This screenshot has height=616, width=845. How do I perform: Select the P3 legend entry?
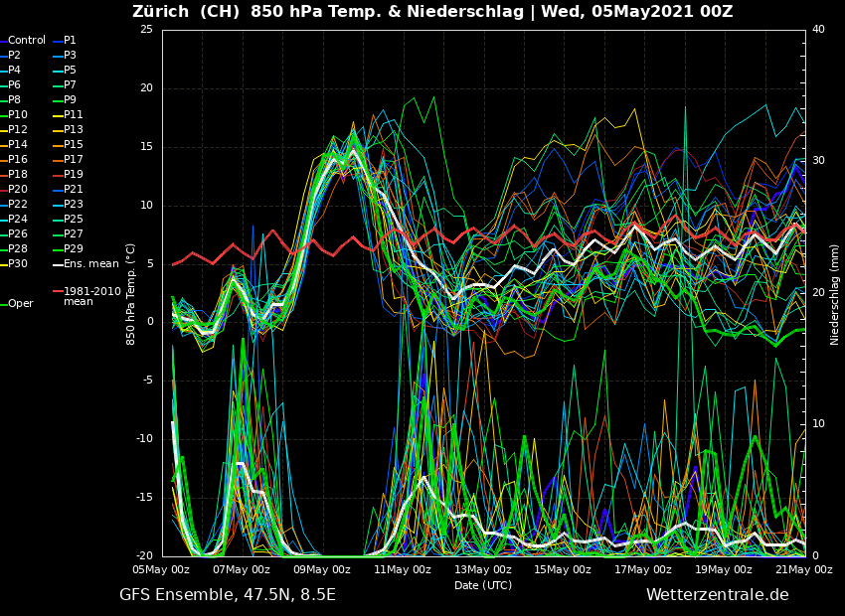pos(66,55)
